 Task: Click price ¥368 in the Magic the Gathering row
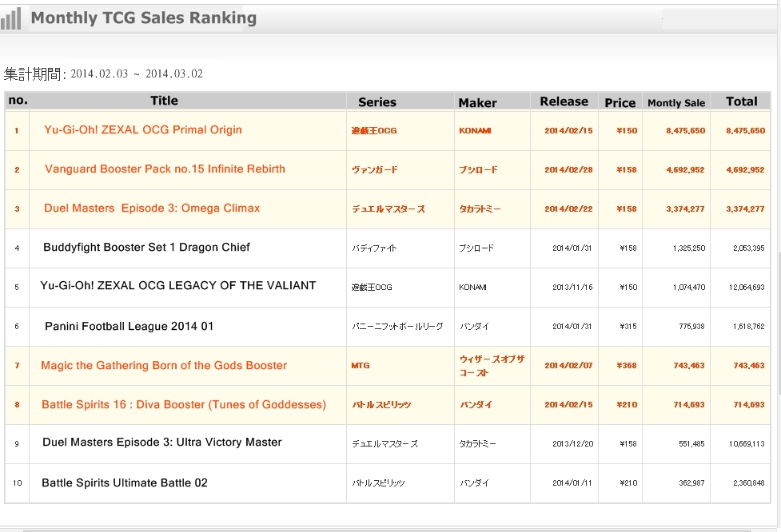[x=627, y=366]
